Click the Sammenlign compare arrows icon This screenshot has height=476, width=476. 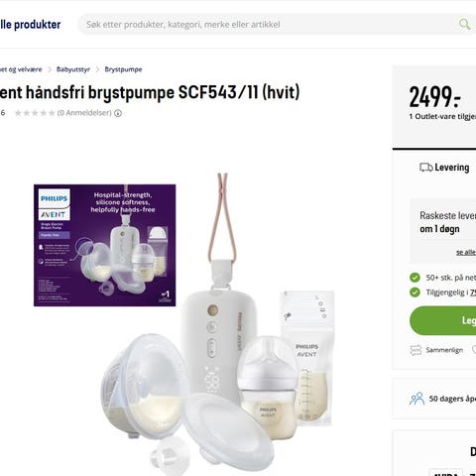[x=416, y=350]
